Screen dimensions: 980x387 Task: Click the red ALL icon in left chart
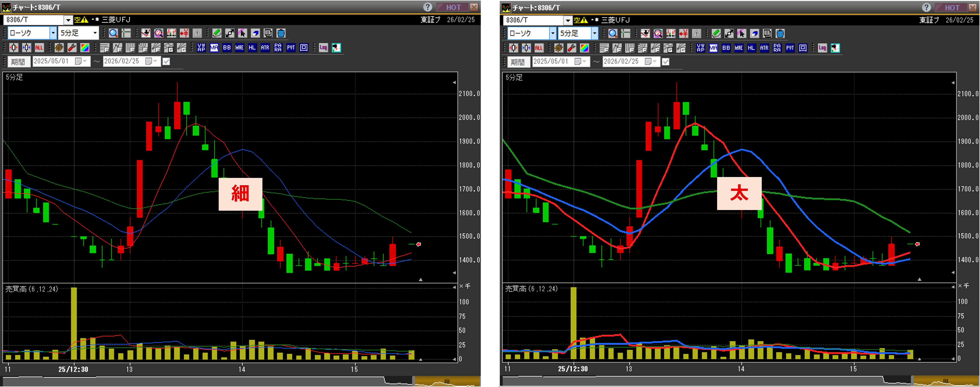[39, 48]
